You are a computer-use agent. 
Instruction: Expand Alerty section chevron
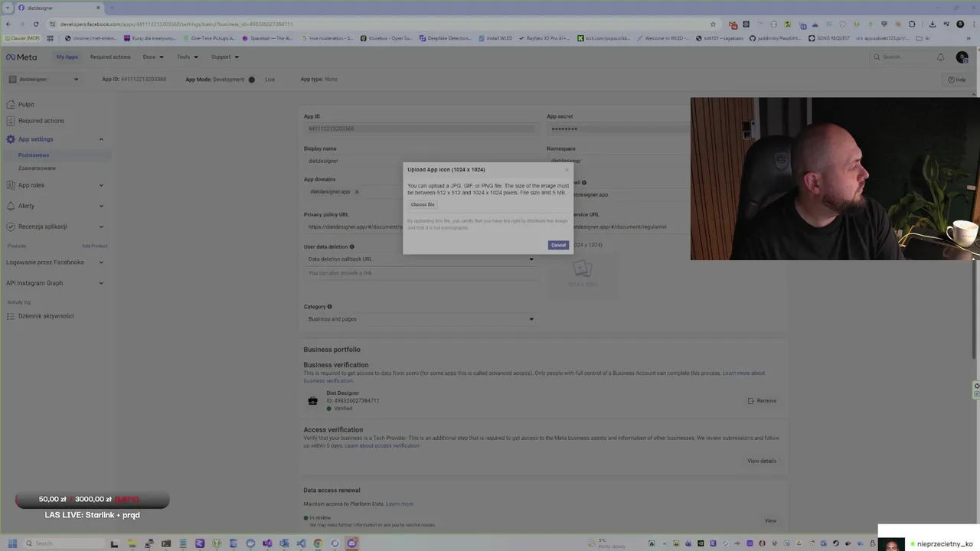(101, 206)
